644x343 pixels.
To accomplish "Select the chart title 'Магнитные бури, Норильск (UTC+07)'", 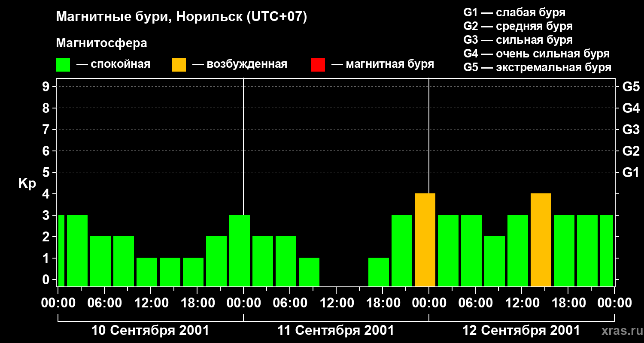I will 182,17.
